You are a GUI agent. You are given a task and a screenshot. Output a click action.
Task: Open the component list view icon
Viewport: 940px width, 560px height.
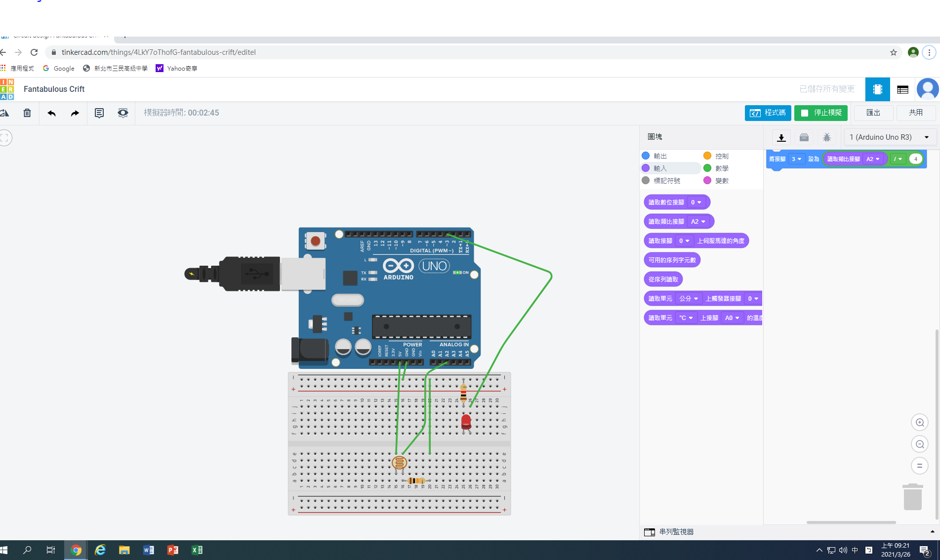pyautogui.click(x=902, y=89)
